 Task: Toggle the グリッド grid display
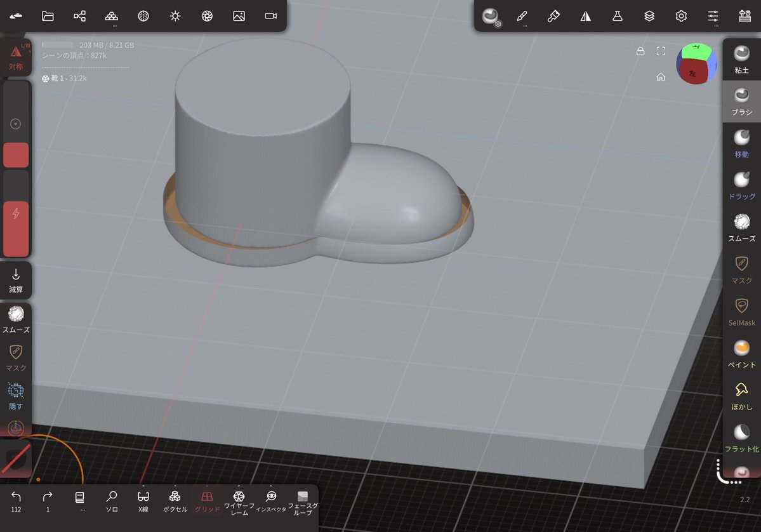[x=207, y=500]
